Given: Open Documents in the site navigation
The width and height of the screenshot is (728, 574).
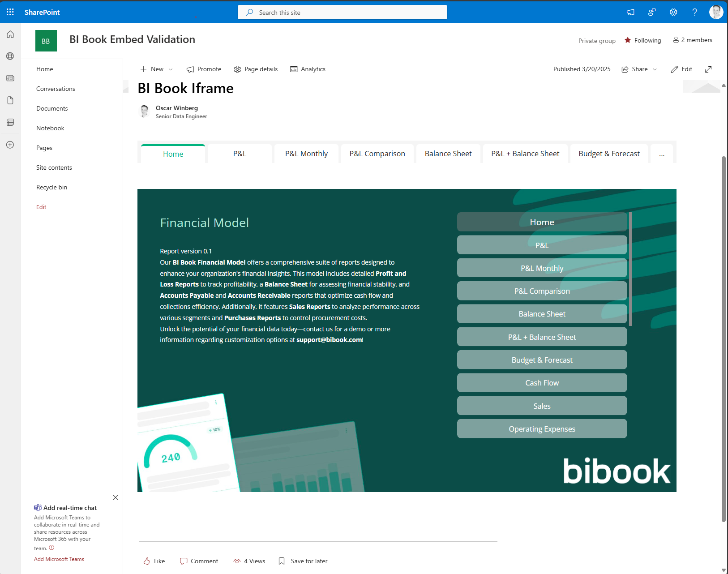Looking at the screenshot, I should [52, 108].
